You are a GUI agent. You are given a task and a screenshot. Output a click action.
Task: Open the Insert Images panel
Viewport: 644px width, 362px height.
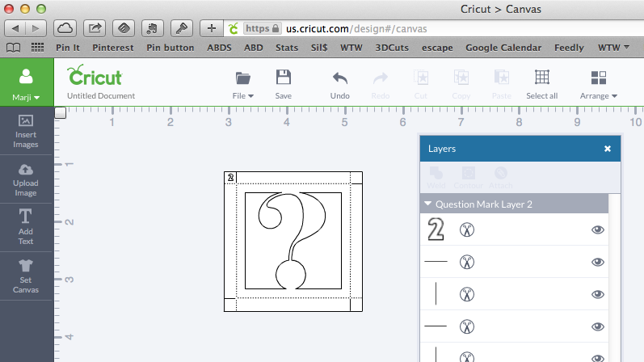(26, 131)
